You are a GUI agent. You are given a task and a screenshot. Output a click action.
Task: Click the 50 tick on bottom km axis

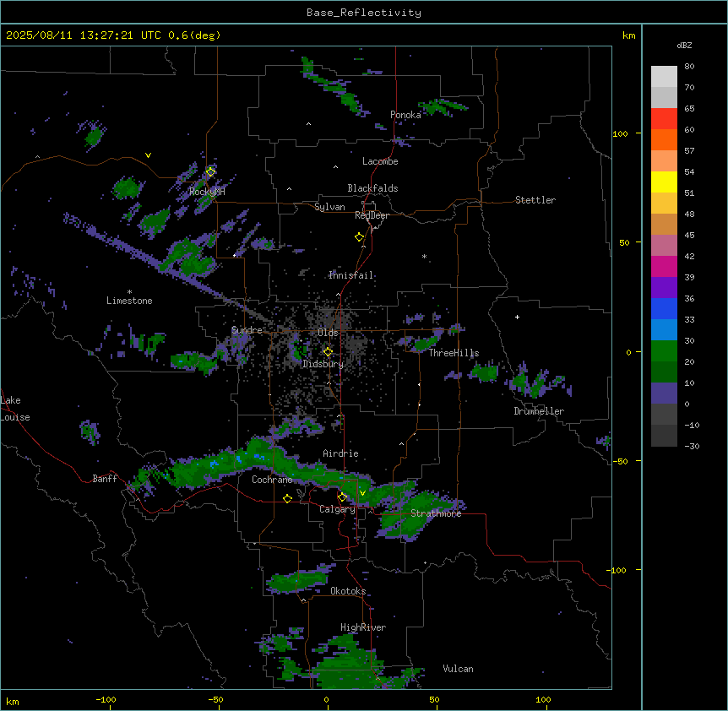coord(434,699)
